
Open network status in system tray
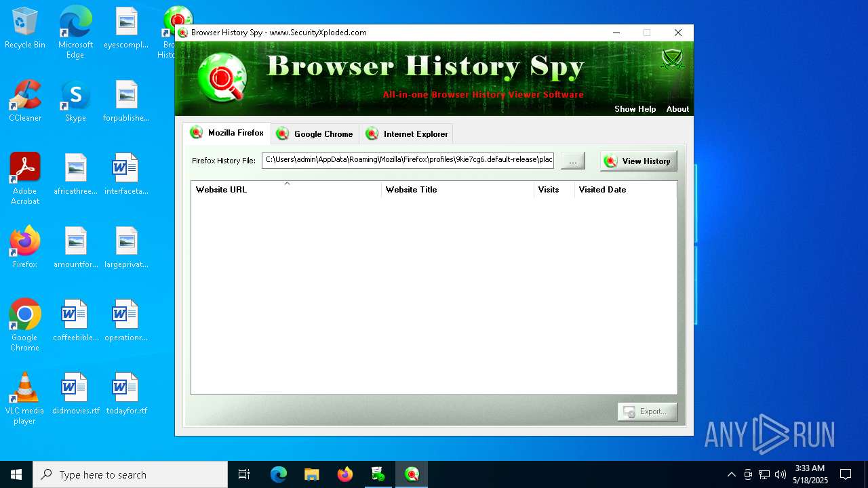click(764, 474)
